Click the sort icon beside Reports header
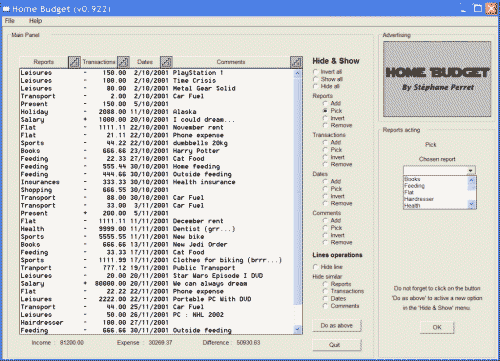 (x=74, y=62)
